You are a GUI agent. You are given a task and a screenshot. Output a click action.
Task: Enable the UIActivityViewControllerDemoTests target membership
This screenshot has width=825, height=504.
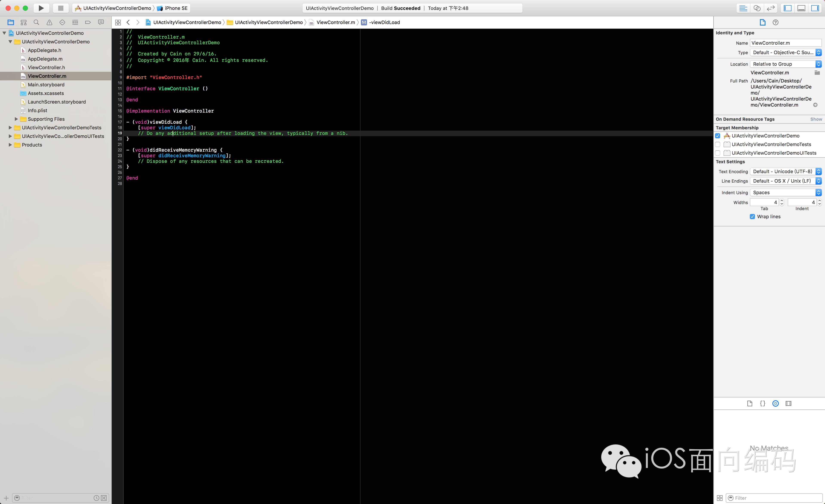(x=718, y=144)
